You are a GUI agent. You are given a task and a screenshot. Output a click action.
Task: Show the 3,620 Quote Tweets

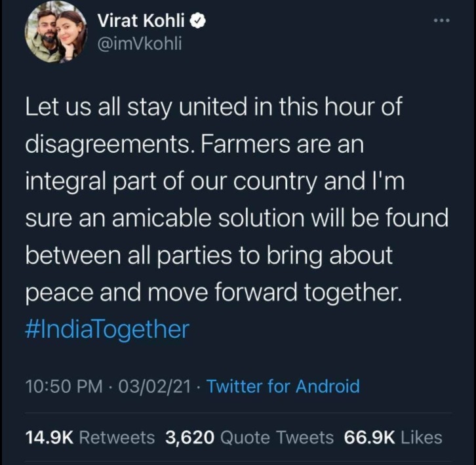coord(249,437)
